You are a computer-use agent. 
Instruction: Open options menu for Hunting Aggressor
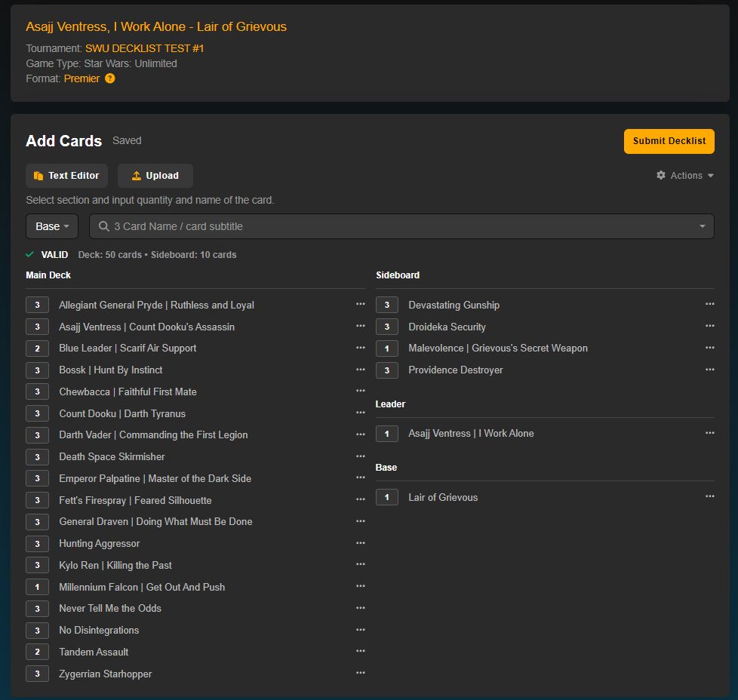pyautogui.click(x=361, y=543)
